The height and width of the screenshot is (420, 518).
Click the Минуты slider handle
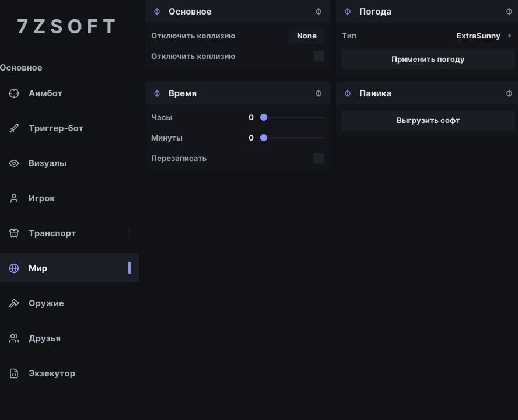point(263,138)
